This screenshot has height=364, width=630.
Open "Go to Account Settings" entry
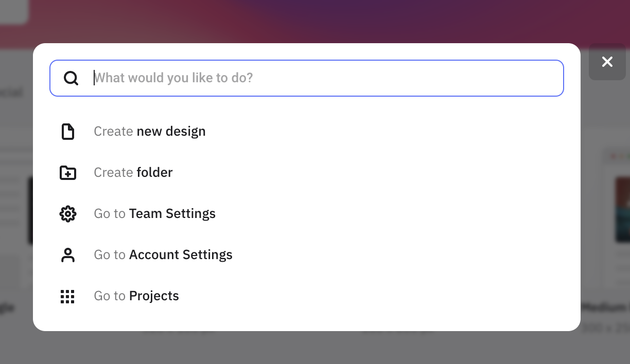point(163,254)
